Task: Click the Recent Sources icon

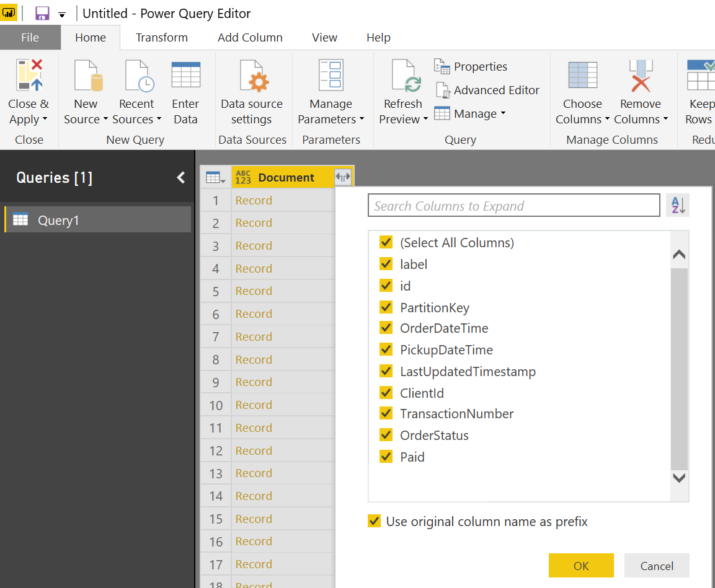Action: [x=140, y=75]
